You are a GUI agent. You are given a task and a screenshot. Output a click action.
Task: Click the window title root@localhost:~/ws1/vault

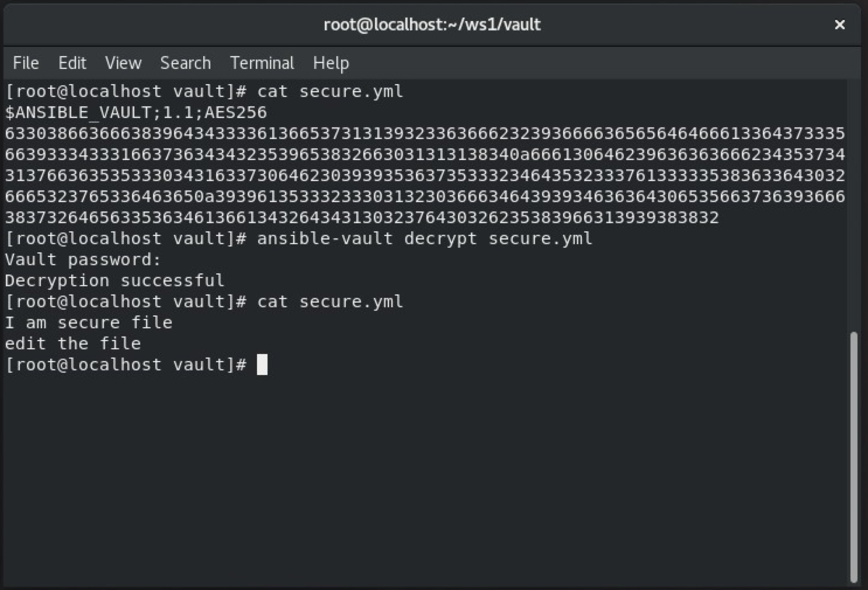[432, 25]
